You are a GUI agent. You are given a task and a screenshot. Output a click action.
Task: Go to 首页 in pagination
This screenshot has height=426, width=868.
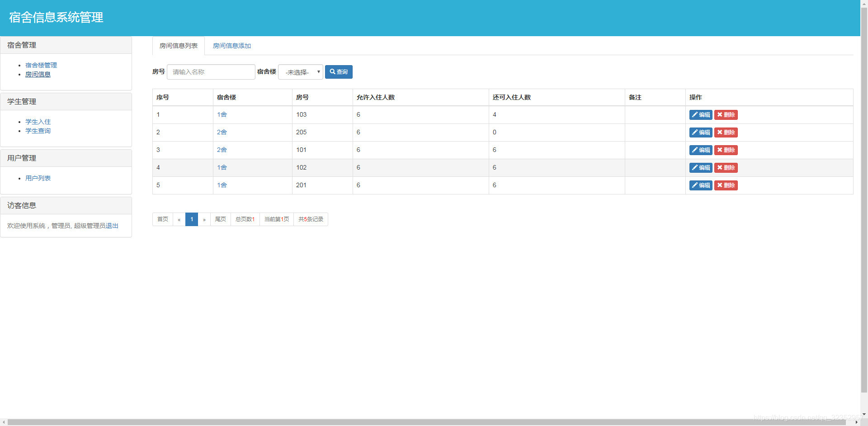pyautogui.click(x=163, y=219)
